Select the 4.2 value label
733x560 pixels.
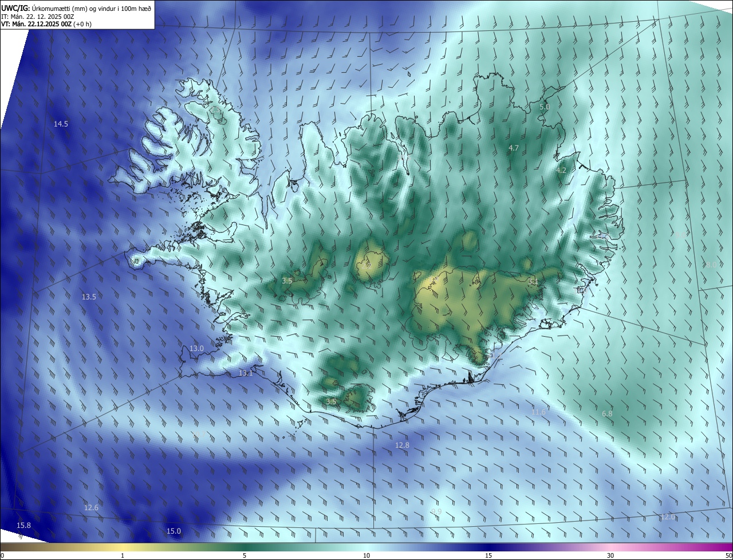[x=561, y=171]
